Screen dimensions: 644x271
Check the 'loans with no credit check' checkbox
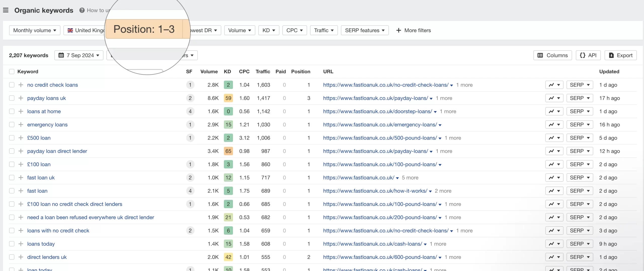coord(12,231)
